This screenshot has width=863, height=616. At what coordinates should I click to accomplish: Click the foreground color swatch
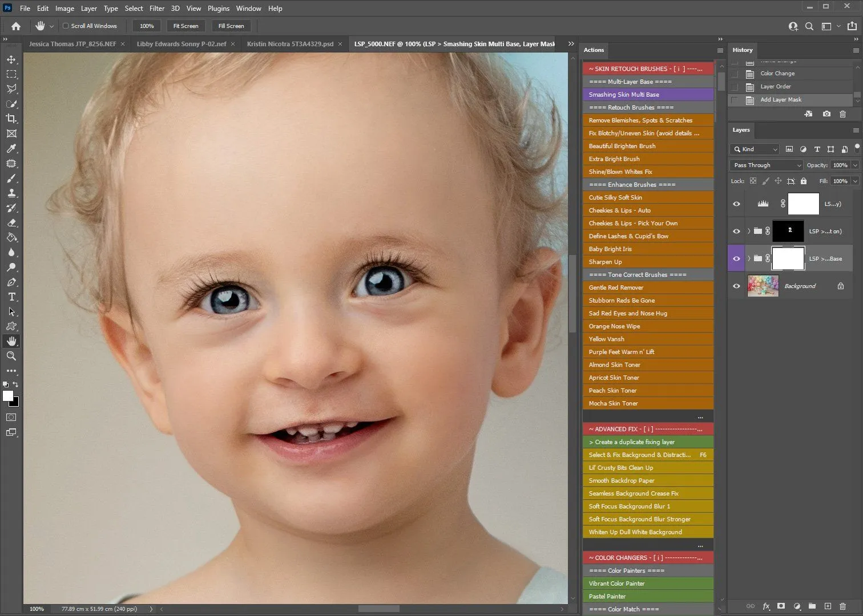[x=7, y=395]
